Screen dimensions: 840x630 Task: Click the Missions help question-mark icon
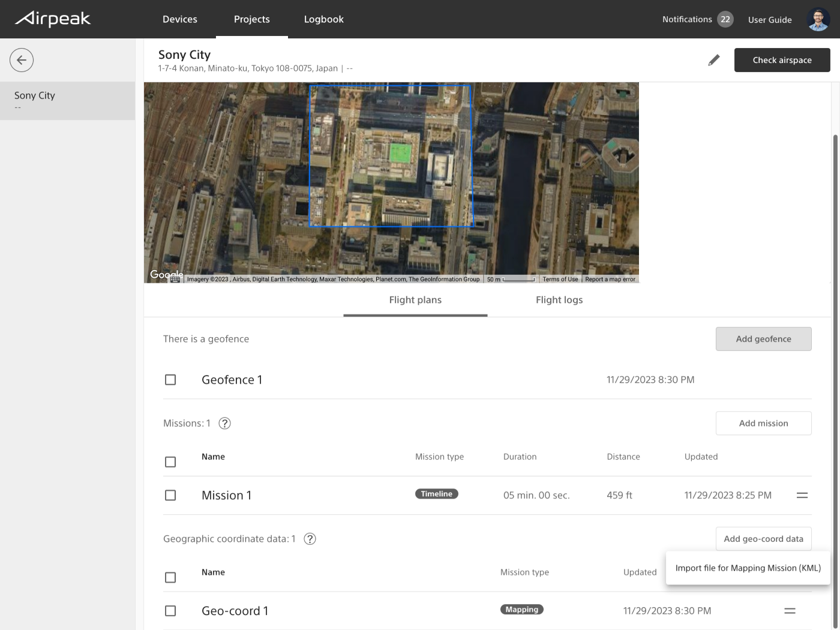coord(224,423)
